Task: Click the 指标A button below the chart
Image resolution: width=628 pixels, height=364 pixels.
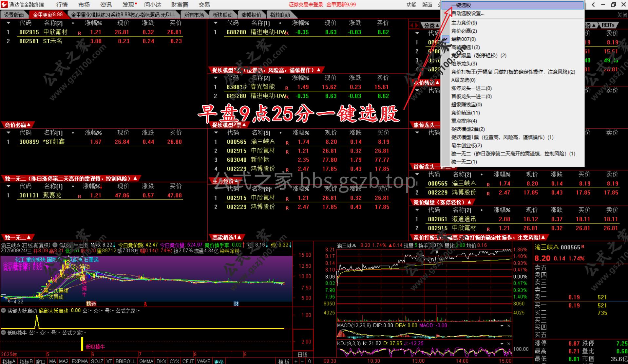Action: [x=9, y=361]
